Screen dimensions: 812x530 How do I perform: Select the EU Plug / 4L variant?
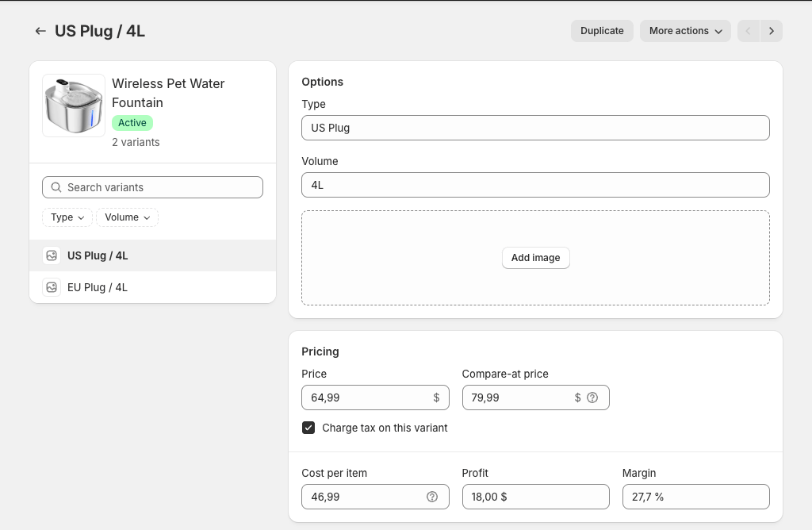[x=98, y=287]
